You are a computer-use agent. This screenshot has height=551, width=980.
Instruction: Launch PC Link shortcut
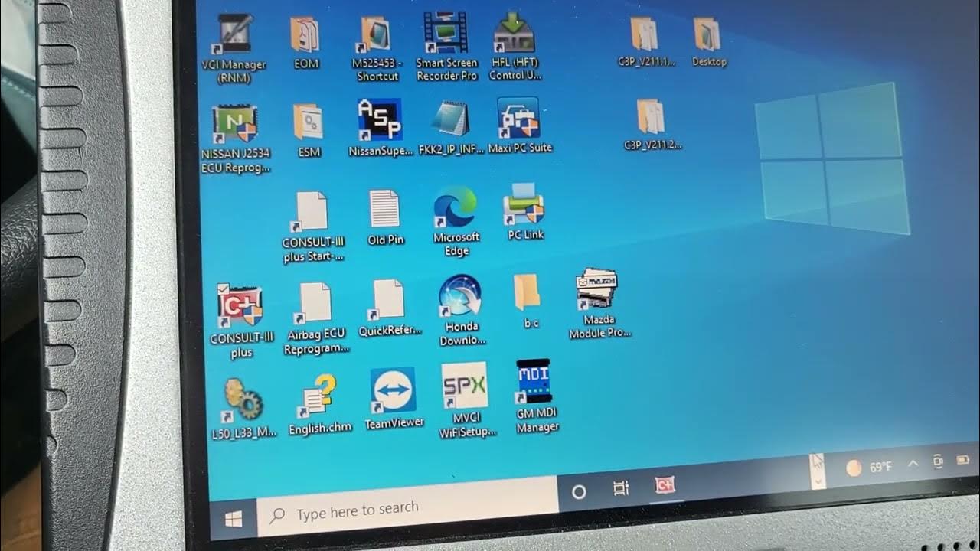point(525,213)
